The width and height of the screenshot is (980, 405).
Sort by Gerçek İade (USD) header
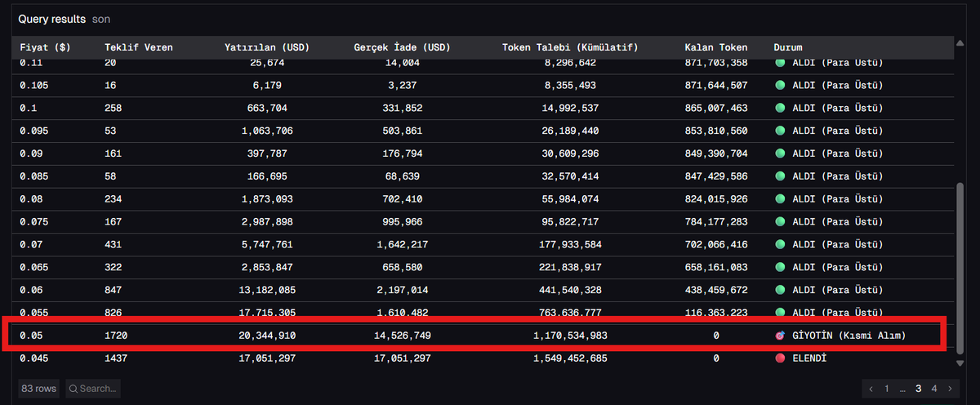403,47
